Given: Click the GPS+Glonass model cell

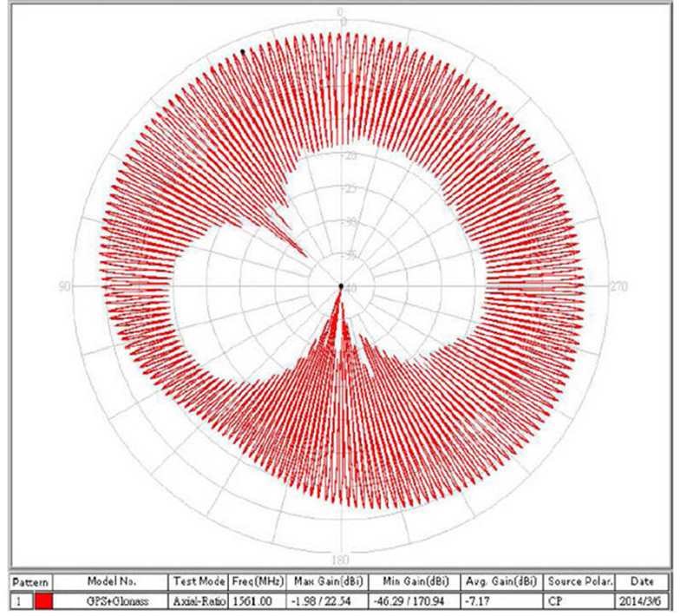Looking at the screenshot, I should 111,600.
